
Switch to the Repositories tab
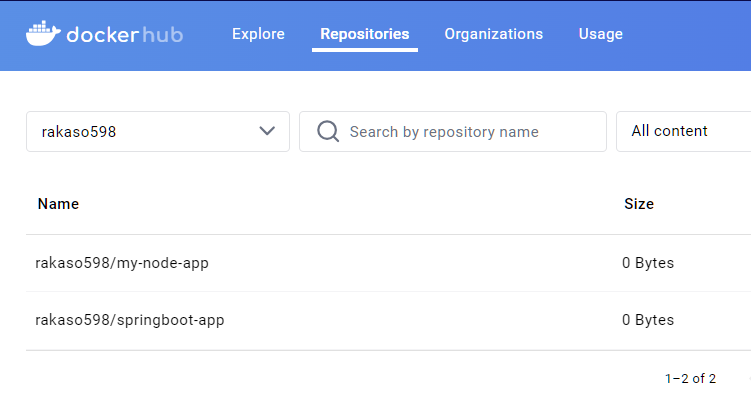pos(364,34)
